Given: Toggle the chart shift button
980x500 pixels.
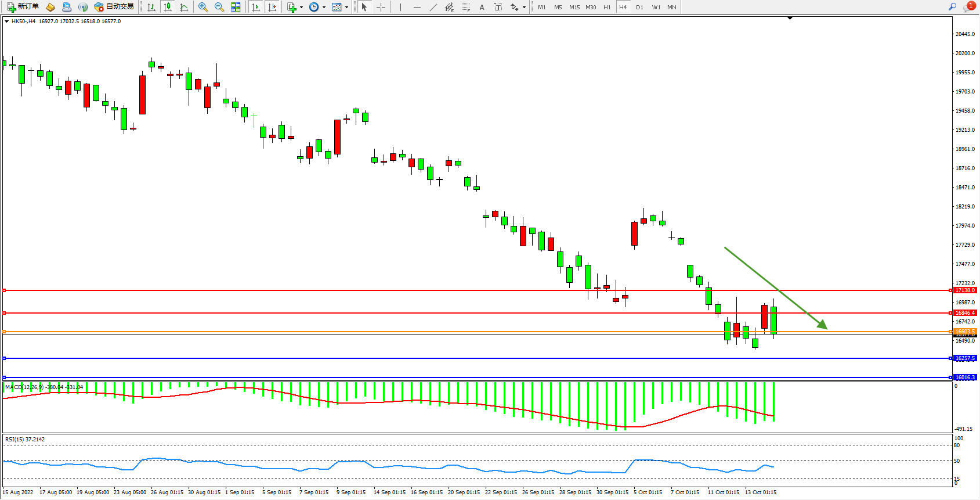Looking at the screenshot, I should (x=272, y=7).
